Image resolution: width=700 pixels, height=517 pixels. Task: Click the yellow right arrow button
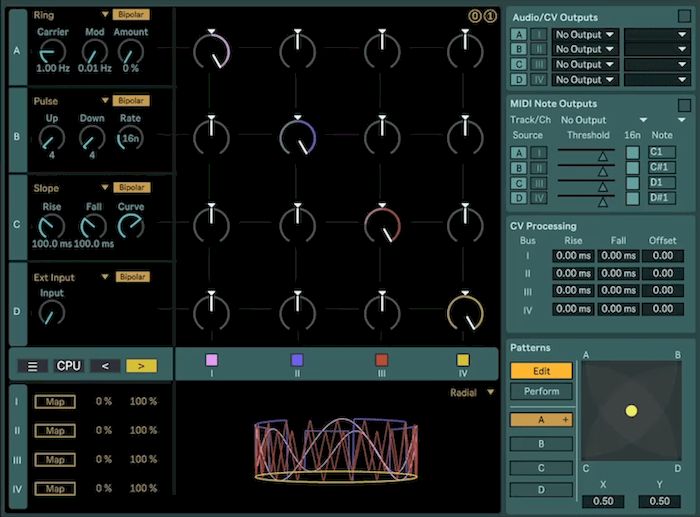[141, 366]
